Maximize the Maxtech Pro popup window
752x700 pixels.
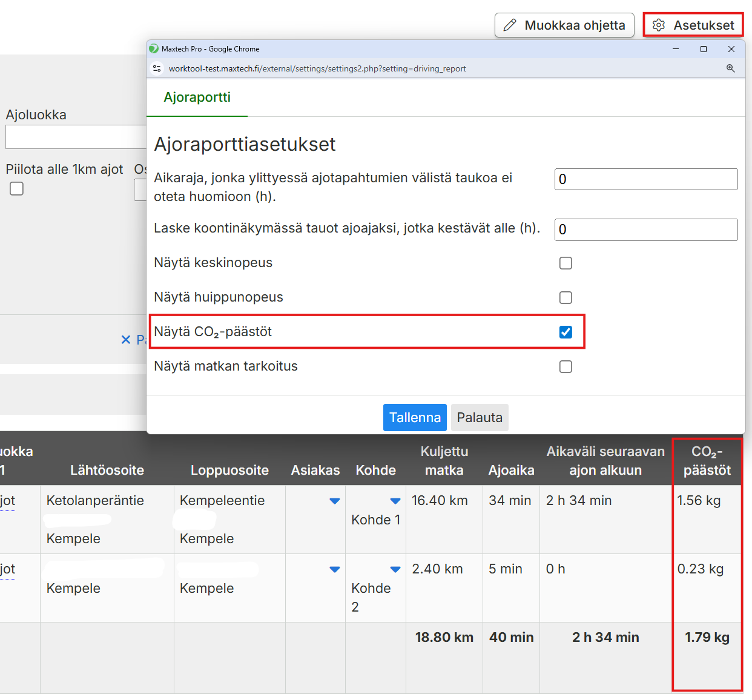[x=704, y=49]
